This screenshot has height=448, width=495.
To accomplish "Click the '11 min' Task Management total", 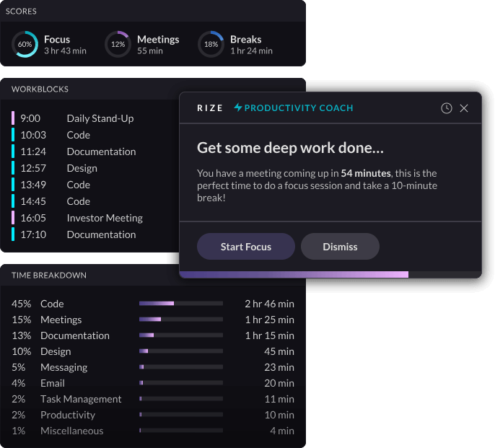I will 280,399.
